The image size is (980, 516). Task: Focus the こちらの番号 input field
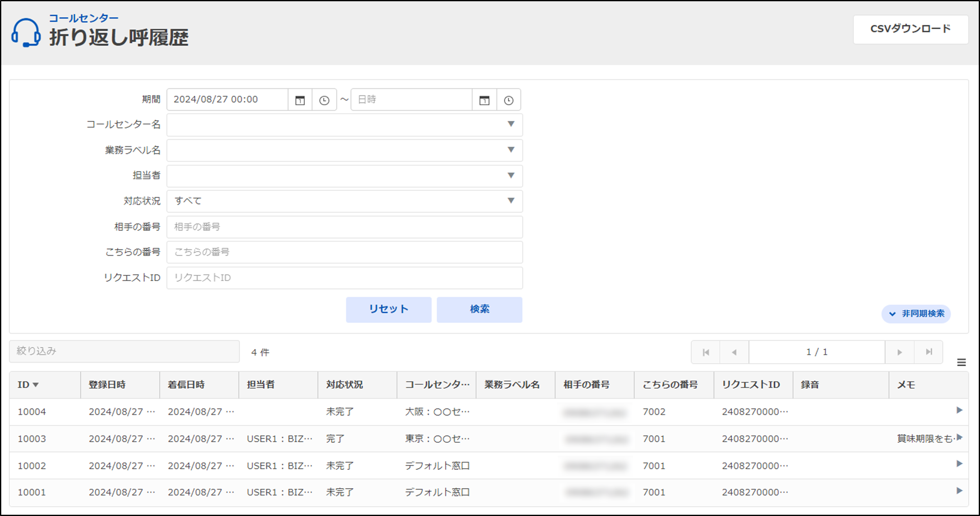(344, 252)
